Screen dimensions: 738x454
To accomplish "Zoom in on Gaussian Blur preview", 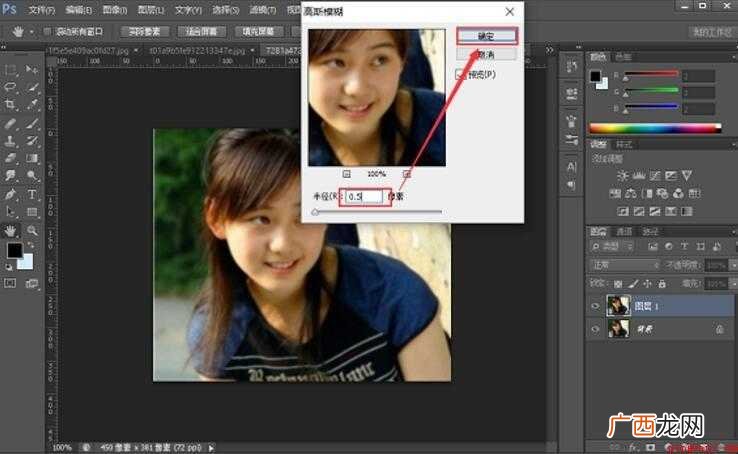I will pyautogui.click(x=407, y=174).
